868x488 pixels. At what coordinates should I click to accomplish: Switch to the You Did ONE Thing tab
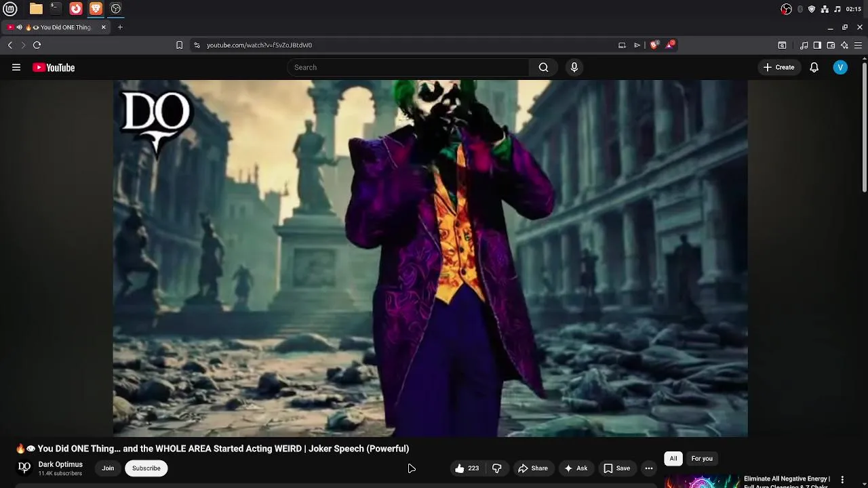tap(57, 27)
